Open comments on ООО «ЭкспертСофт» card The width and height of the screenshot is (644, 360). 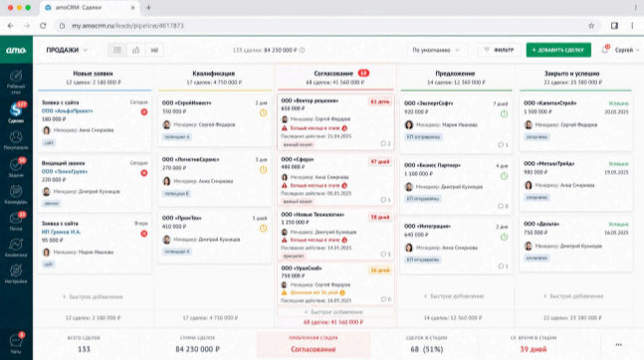point(503,145)
